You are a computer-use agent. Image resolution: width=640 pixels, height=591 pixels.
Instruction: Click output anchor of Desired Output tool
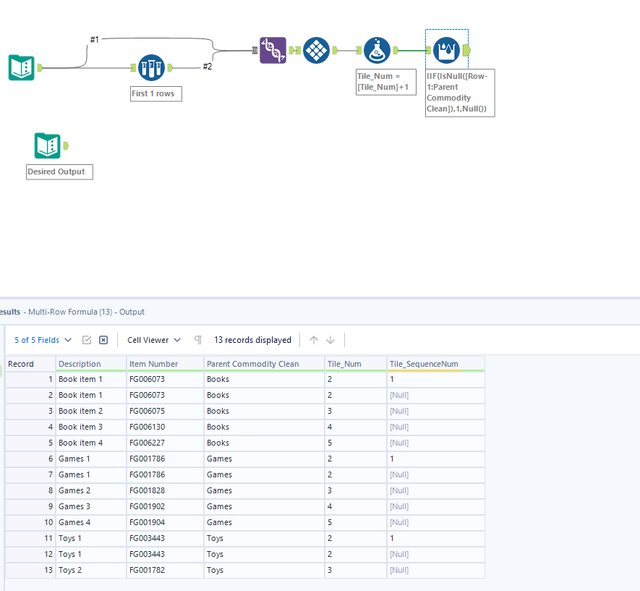(66, 146)
